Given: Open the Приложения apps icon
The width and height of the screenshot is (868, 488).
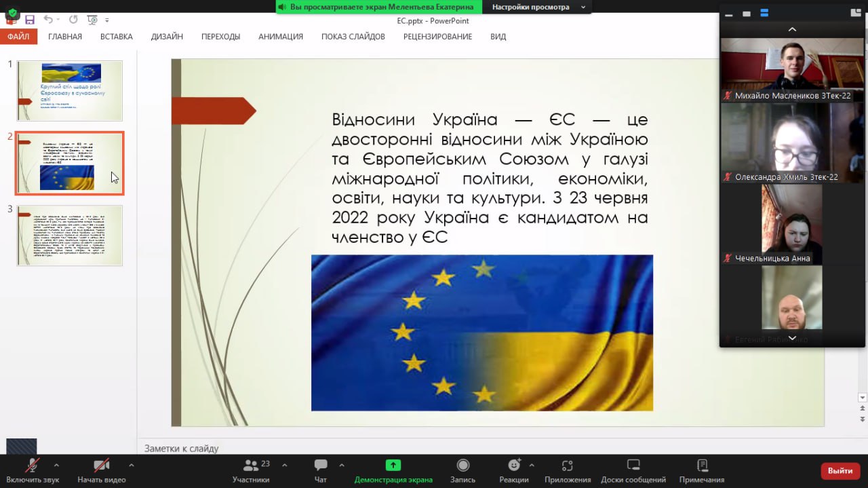Looking at the screenshot, I should [568, 471].
